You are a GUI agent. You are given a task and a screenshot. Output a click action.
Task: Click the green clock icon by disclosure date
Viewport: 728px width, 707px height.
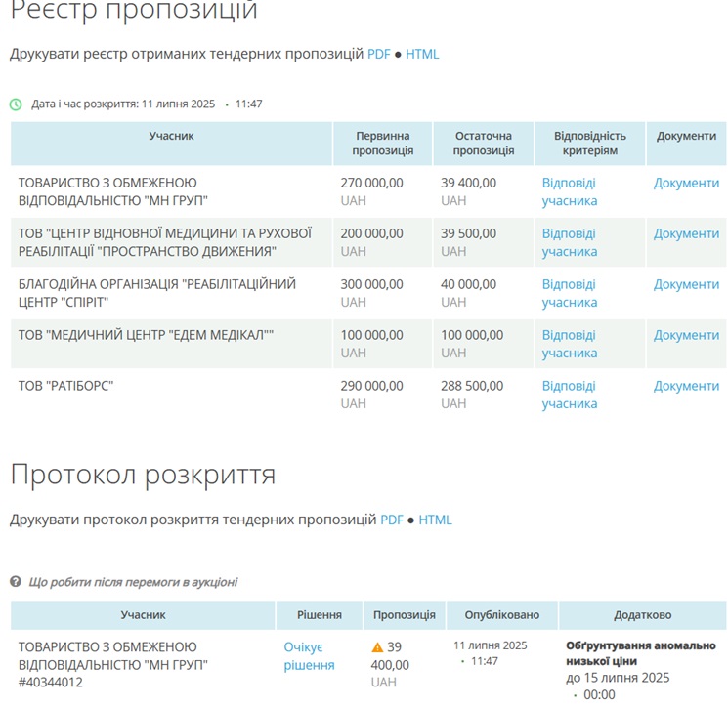[x=16, y=104]
